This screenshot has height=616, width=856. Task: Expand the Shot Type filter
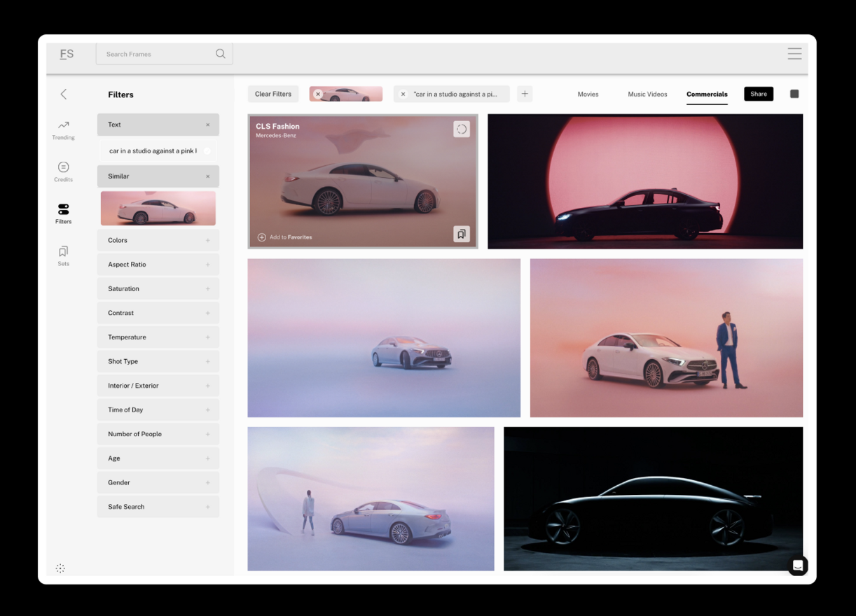click(207, 361)
